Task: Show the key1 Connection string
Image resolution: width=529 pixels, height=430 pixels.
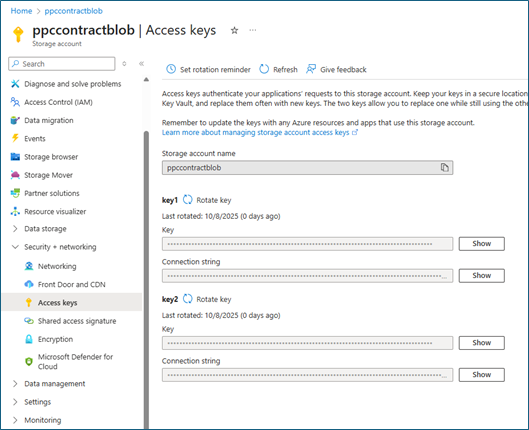Action: tap(481, 275)
